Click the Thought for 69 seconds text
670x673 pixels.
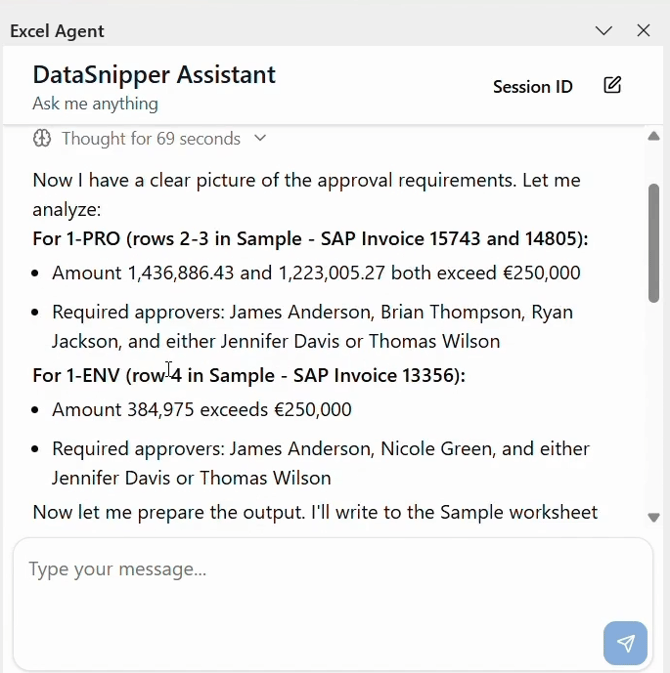pos(150,139)
